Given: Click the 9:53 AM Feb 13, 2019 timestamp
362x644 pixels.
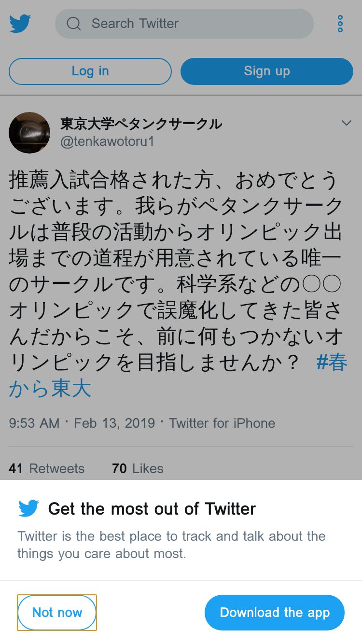Looking at the screenshot, I should click(82, 423).
